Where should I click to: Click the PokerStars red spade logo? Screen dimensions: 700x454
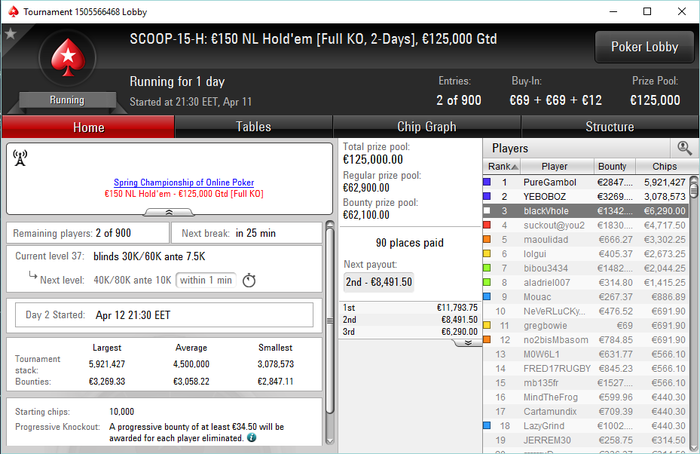[x=68, y=57]
